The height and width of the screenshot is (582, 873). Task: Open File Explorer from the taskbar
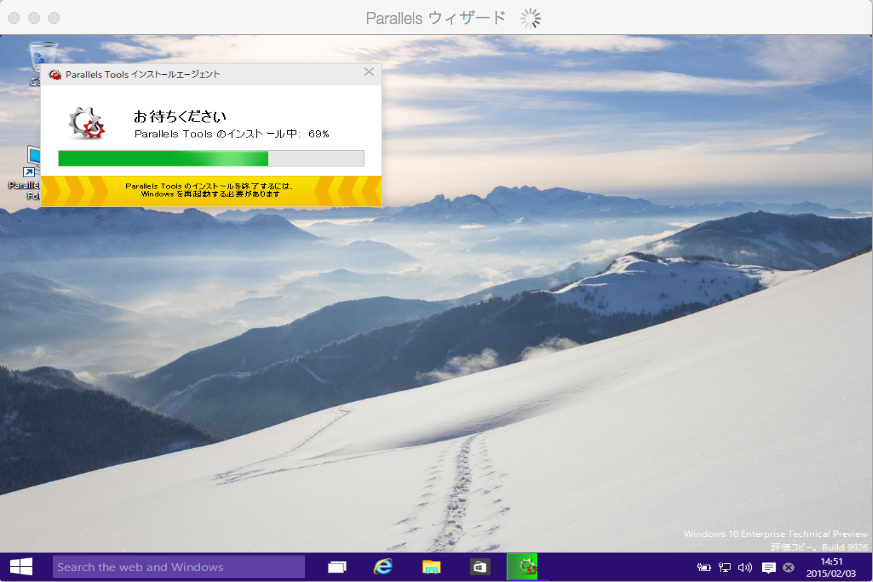pyautogui.click(x=431, y=567)
